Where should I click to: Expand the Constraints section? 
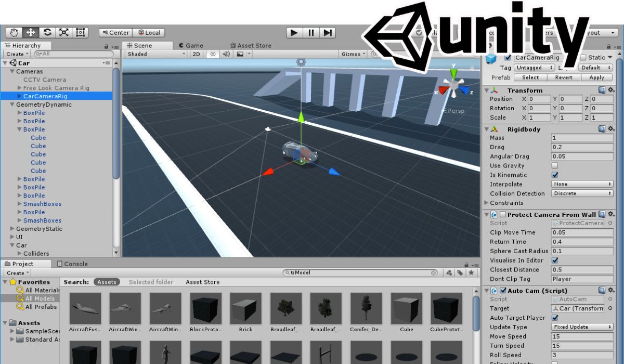click(487, 203)
